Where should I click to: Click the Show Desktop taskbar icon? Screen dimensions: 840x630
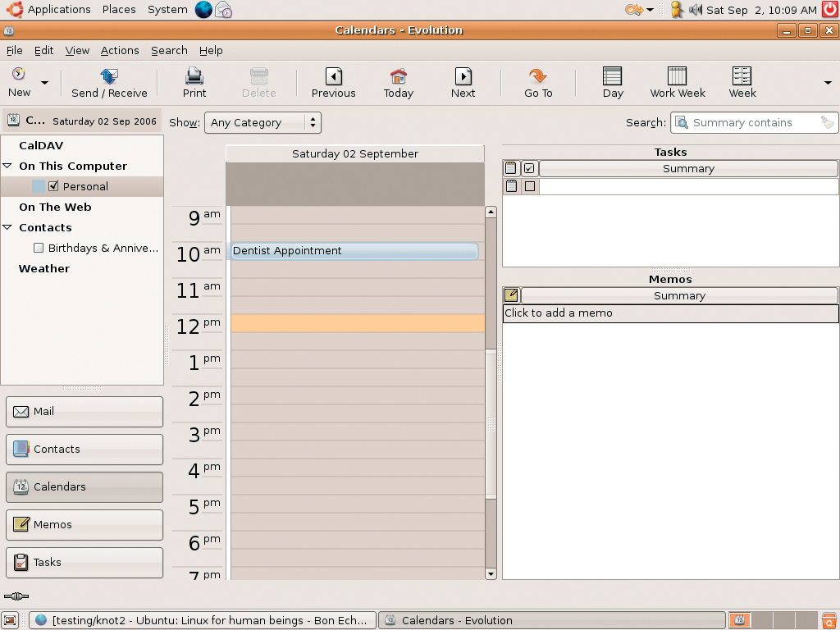[x=10, y=620]
